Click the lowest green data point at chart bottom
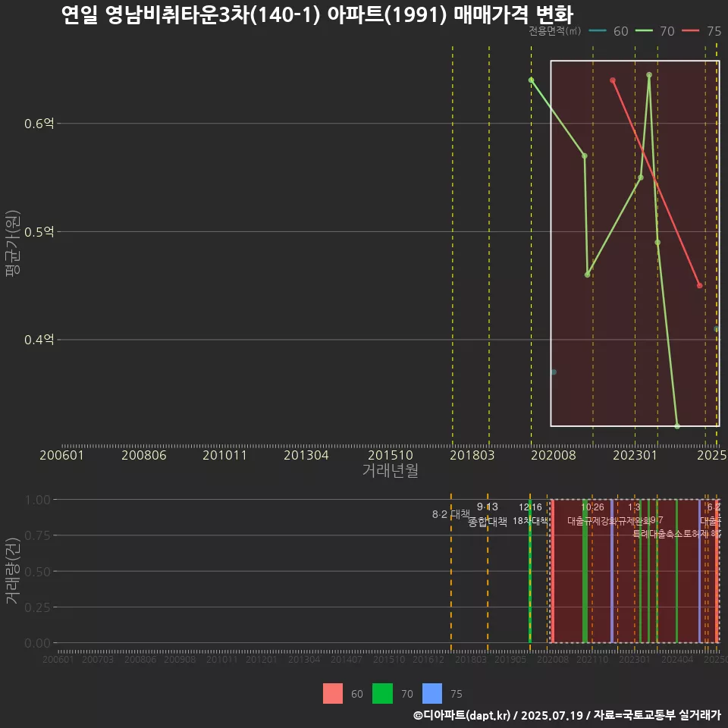The image size is (728, 728). tap(677, 425)
